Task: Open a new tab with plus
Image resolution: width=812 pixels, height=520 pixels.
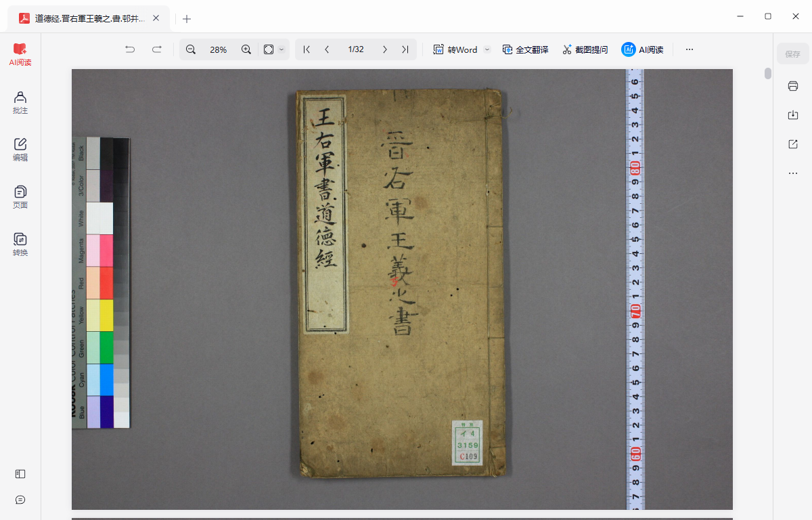Action: point(187,19)
